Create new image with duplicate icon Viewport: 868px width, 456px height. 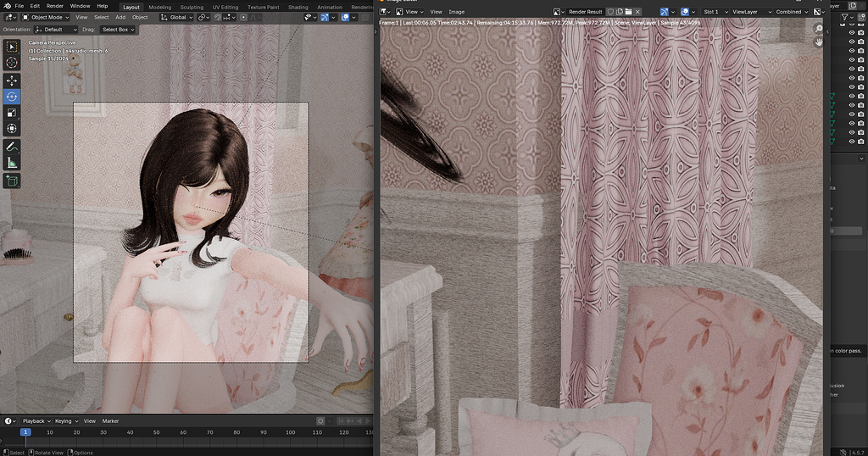(620, 12)
